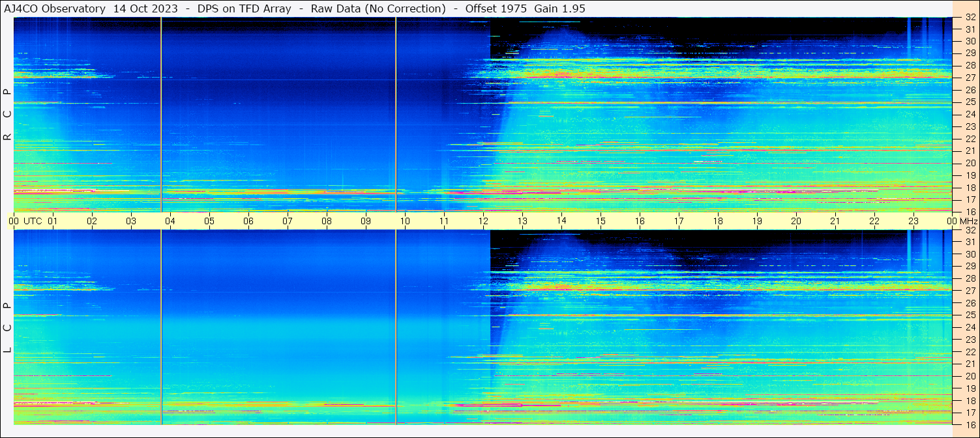The height and width of the screenshot is (438, 980).
Task: Select the 06 hour label on the time axis
Action: pos(248,221)
